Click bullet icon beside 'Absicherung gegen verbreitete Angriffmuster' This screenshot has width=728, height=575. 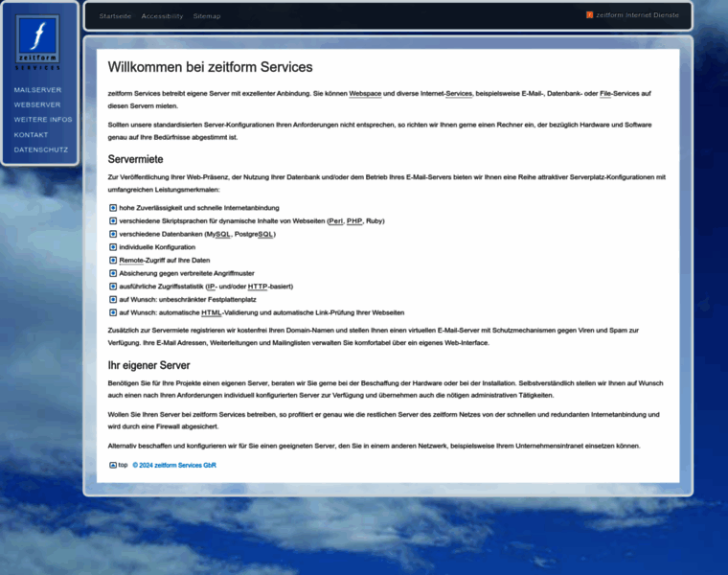[113, 273]
